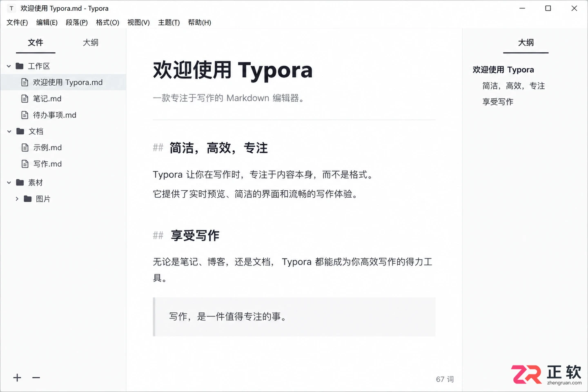Image resolution: width=588 pixels, height=392 pixels.
Task: Click heading 享受写作 in editor
Action: tap(195, 235)
